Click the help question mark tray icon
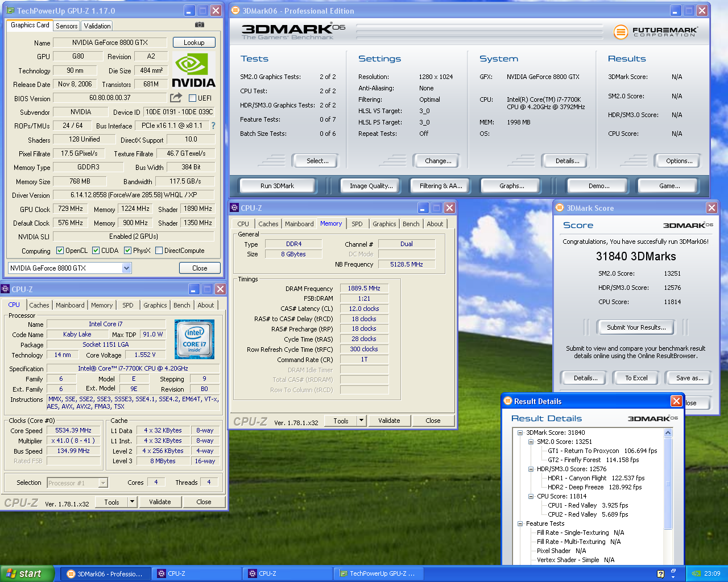 point(660,574)
